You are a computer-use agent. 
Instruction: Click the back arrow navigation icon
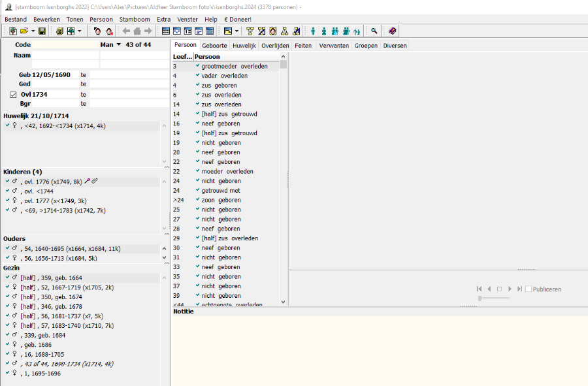[x=126, y=31]
